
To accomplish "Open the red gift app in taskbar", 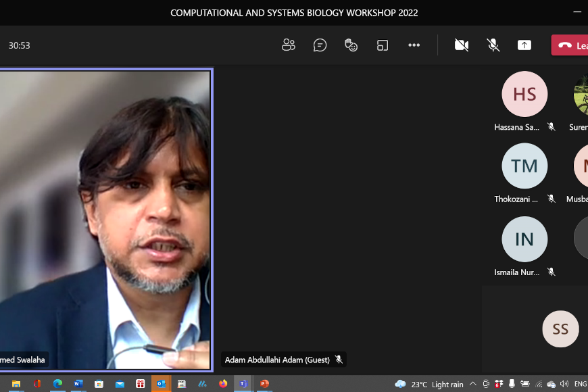I will (141, 384).
